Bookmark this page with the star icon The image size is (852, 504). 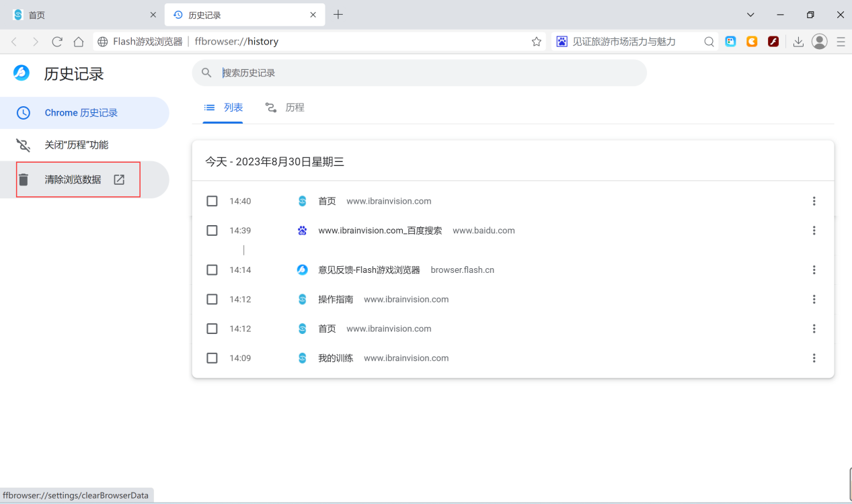point(537,42)
